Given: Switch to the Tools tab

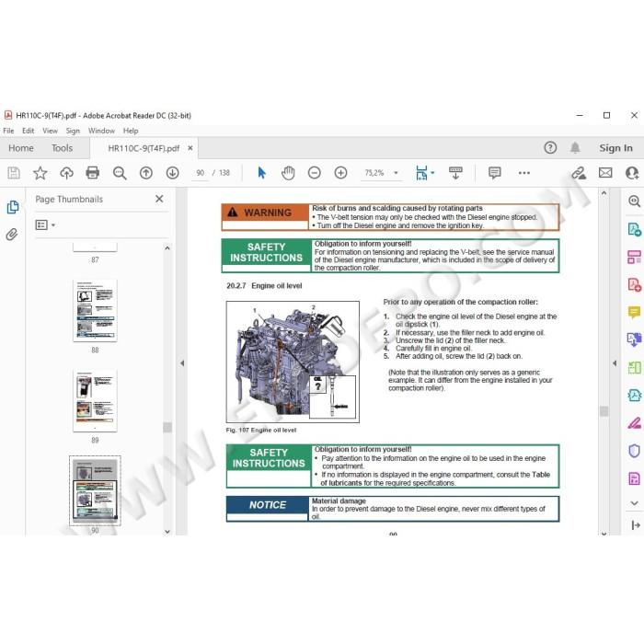Looking at the screenshot, I should [62, 148].
